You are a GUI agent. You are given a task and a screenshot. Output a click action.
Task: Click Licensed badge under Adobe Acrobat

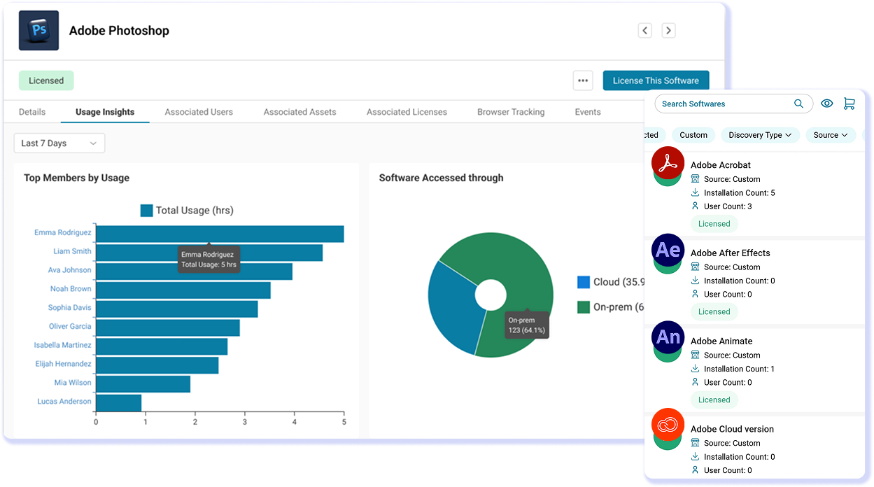click(x=714, y=223)
